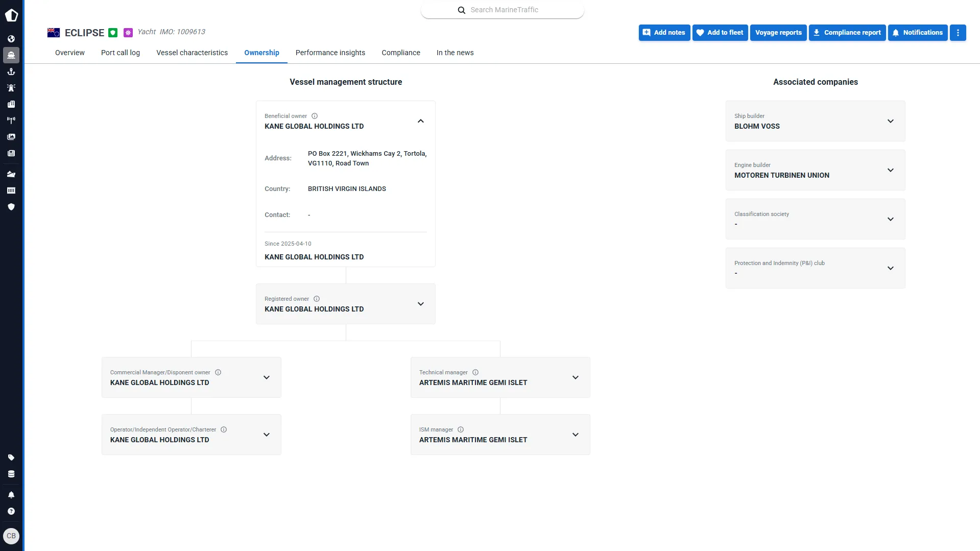Screen dimensions: 980x551
Task: Open the lighthouse icon in sidebar
Action: point(11,88)
